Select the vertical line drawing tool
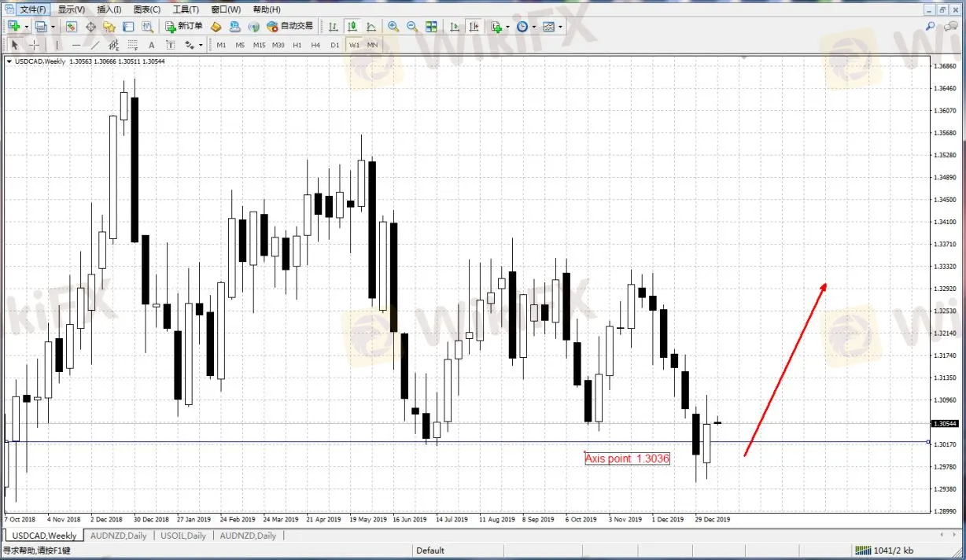The image size is (966, 560). (57, 45)
